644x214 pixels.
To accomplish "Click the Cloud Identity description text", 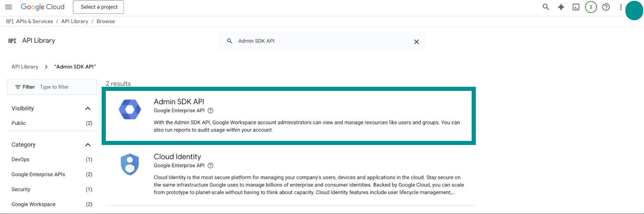I will [309, 185].
